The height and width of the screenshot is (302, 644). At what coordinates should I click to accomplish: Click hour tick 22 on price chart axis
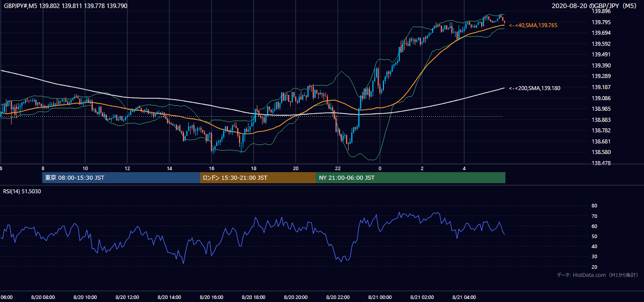[338, 169]
